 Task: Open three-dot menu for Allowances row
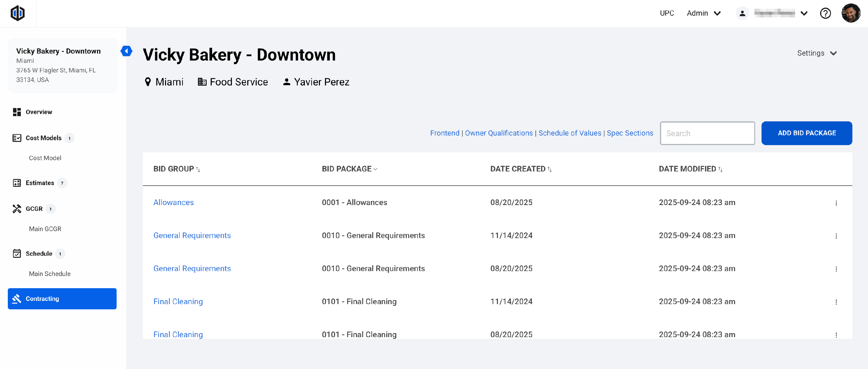tap(836, 203)
